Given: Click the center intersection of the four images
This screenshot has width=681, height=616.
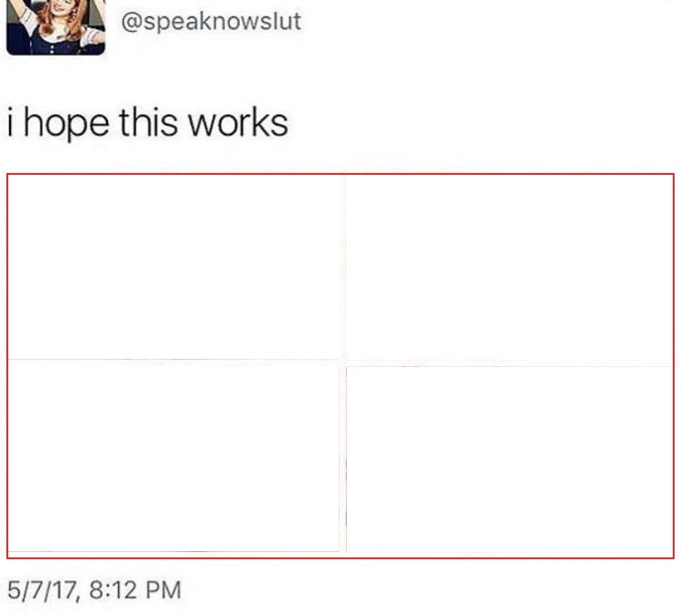Looking at the screenshot, I should [x=343, y=362].
